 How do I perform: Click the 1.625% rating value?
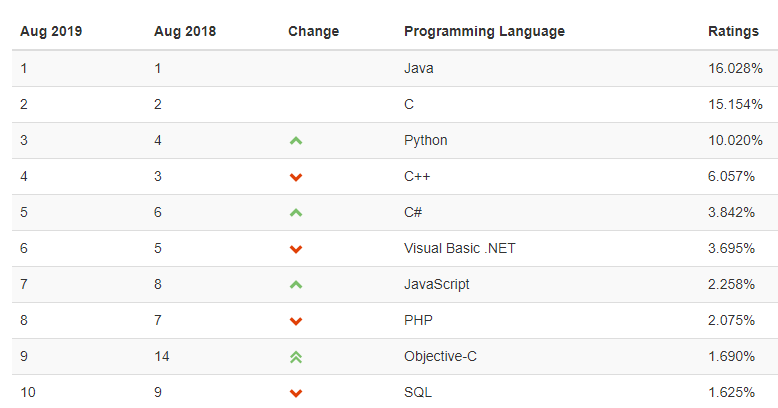(731, 392)
